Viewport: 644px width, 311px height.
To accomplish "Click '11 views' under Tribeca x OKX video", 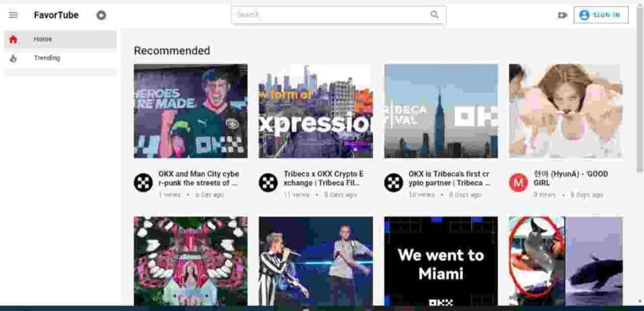I will (296, 195).
